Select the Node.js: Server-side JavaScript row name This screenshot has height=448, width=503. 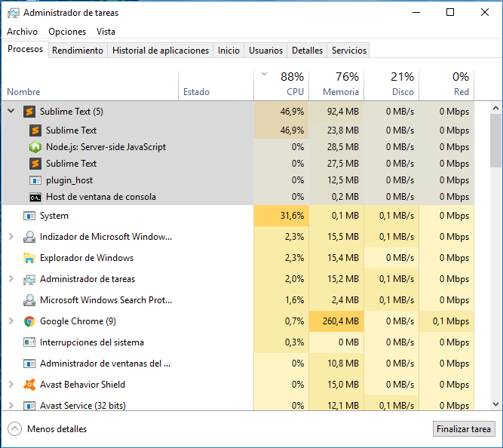(x=106, y=147)
